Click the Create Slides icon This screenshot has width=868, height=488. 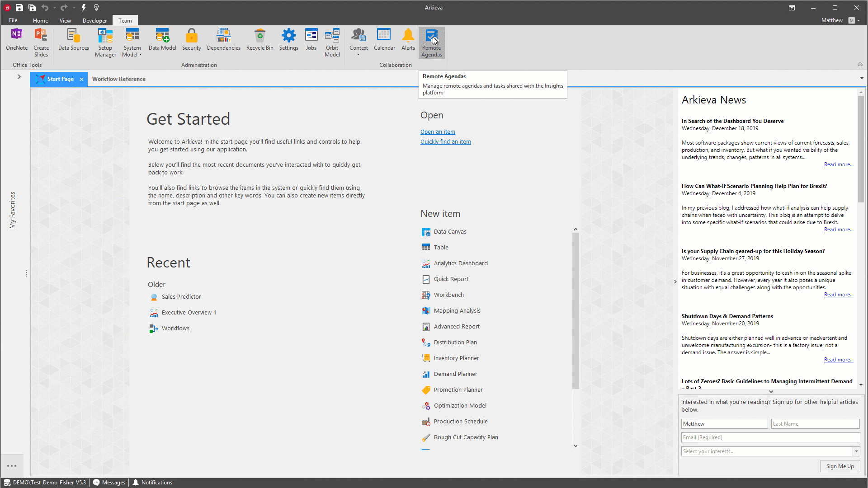[41, 42]
